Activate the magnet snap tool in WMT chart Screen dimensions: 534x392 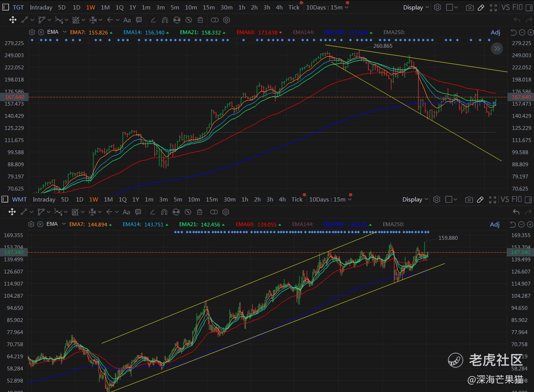pyautogui.click(x=164, y=212)
